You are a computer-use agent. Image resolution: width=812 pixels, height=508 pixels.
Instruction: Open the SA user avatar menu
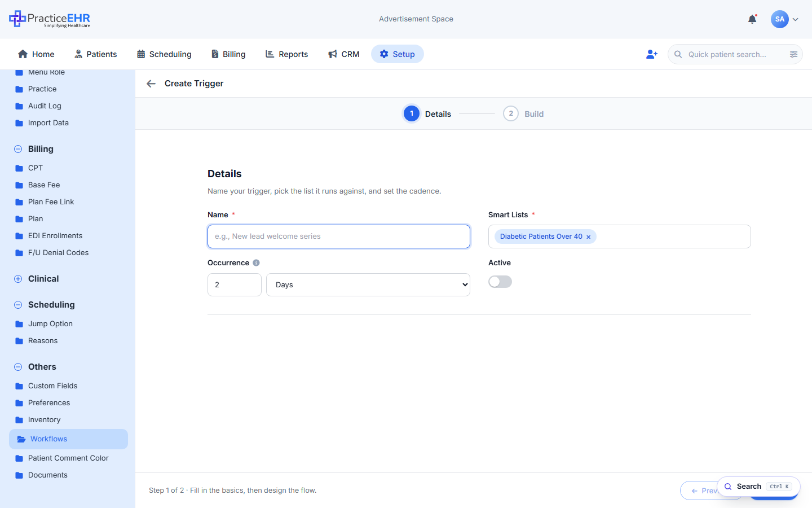(780, 19)
